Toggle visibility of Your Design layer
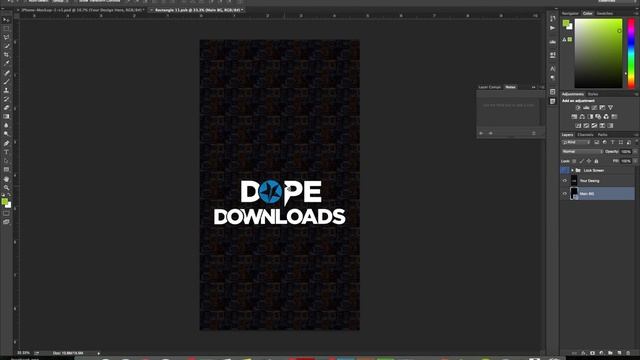640x360 pixels. (x=565, y=180)
